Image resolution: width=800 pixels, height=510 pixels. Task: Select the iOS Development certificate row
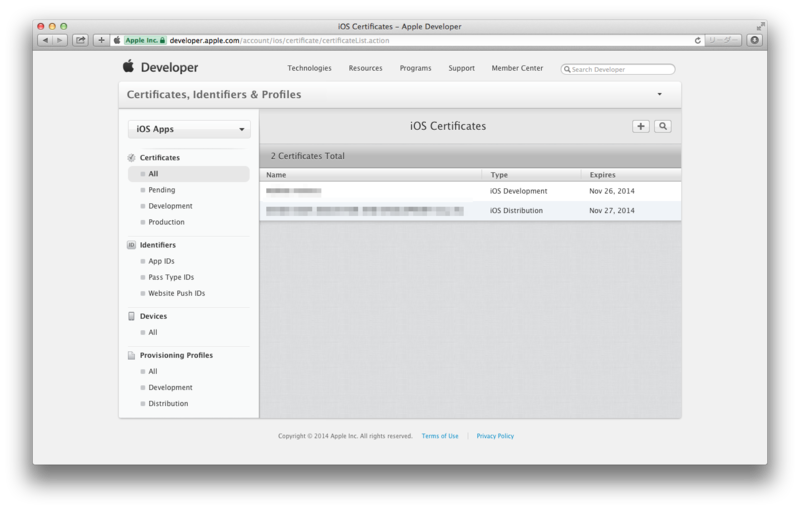point(470,191)
